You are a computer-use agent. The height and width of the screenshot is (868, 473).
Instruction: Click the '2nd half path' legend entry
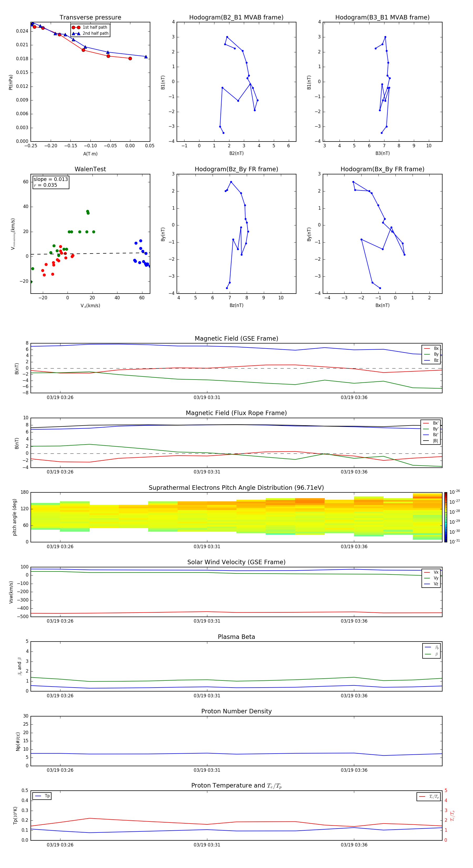click(90, 33)
